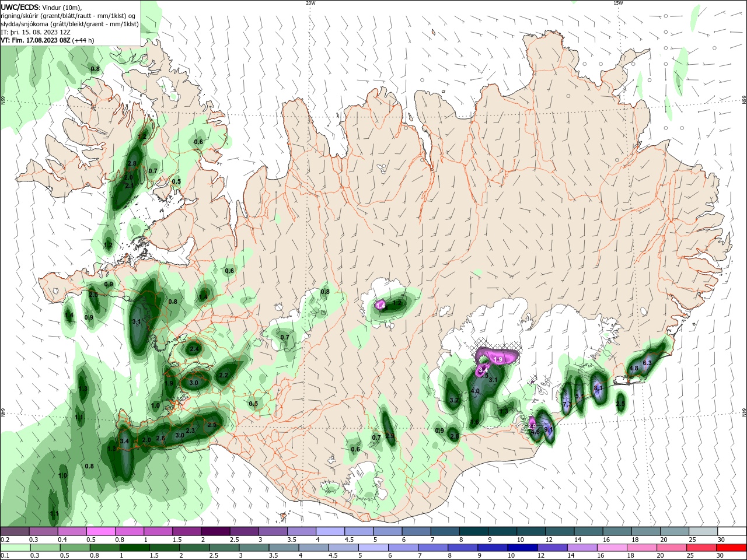
Task: Click the 0.4 label in snow legend
Action: pos(63,540)
